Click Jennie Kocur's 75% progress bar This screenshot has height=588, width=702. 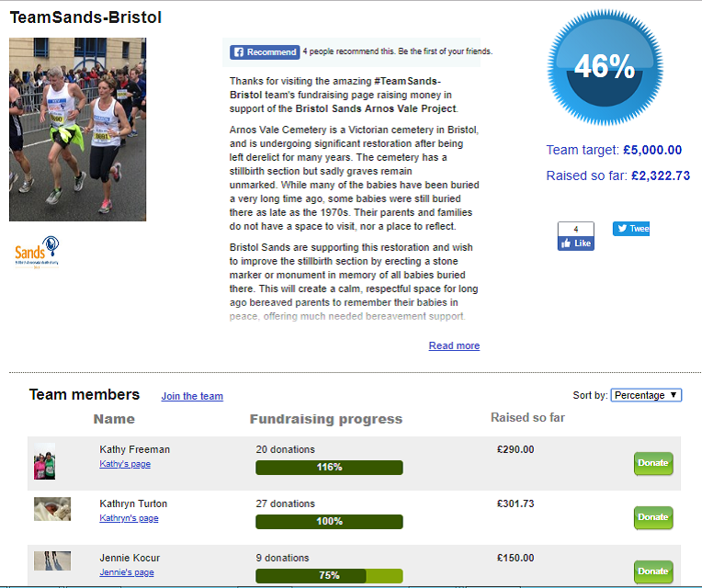tap(329, 576)
